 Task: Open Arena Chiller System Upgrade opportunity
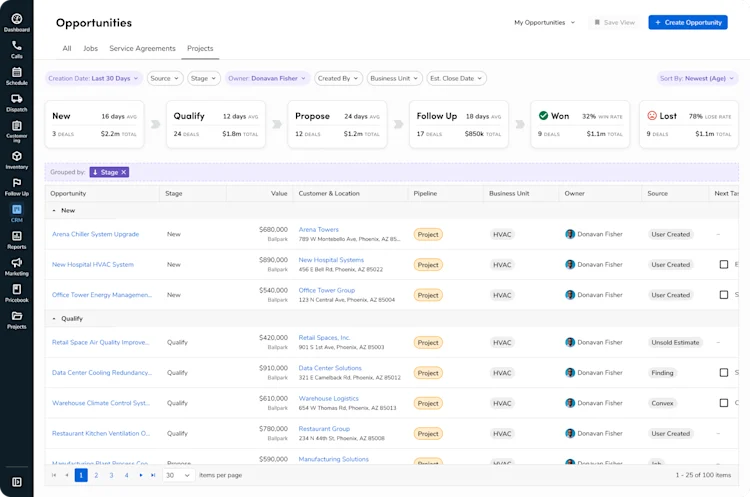[96, 234]
